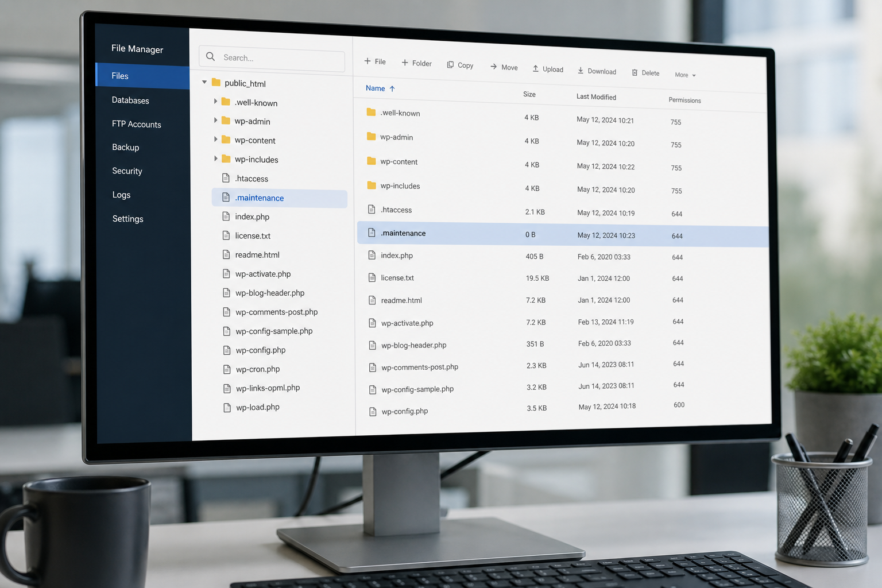Click the 2.1 KB size of .htaccess
Viewport: 882px width, 588px height.
[x=535, y=212]
